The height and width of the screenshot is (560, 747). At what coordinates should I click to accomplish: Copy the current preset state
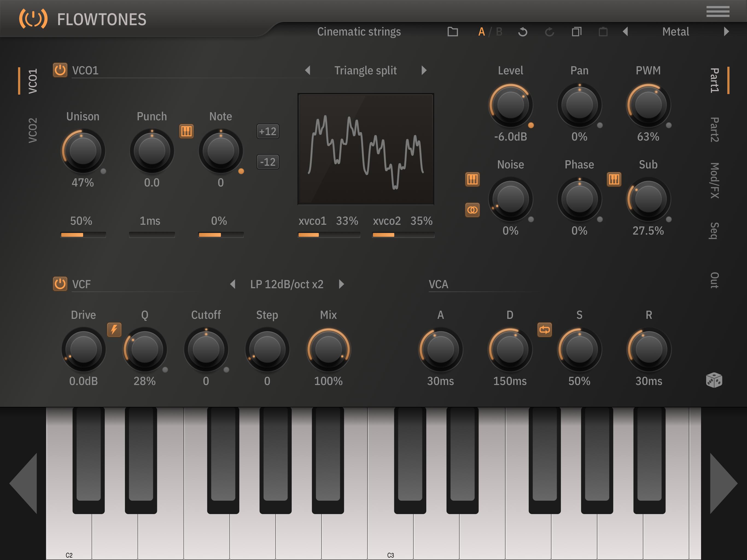(576, 32)
